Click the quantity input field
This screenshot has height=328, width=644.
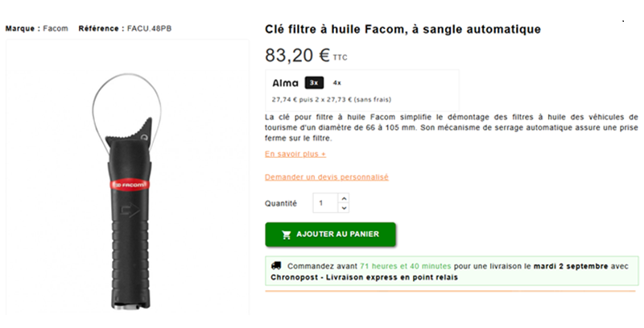326,203
